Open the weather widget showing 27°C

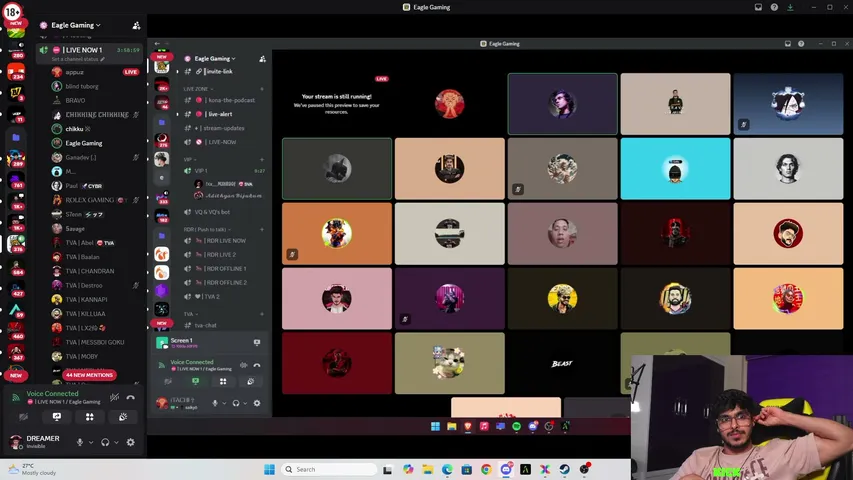point(33,469)
